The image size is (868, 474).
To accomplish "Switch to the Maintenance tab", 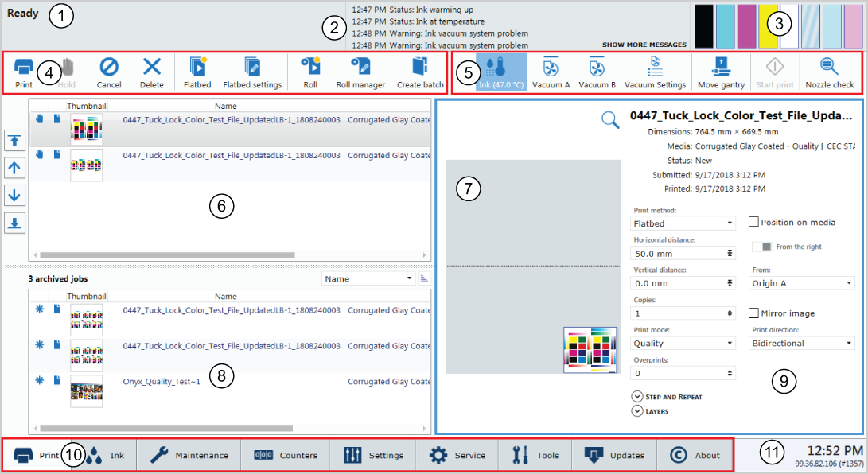I will point(189,456).
